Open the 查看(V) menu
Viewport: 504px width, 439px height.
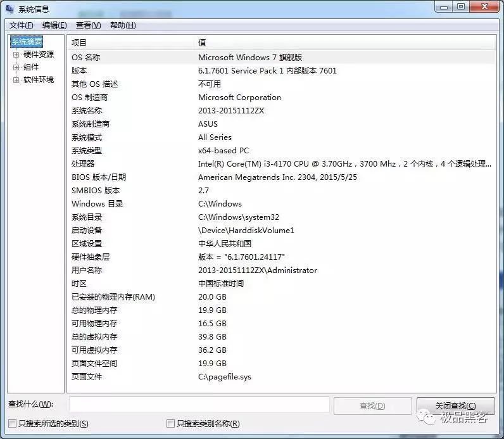click(x=89, y=25)
